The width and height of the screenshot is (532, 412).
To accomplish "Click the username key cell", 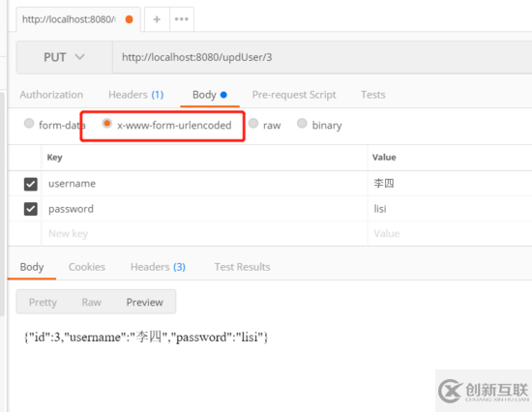I will (x=205, y=184).
